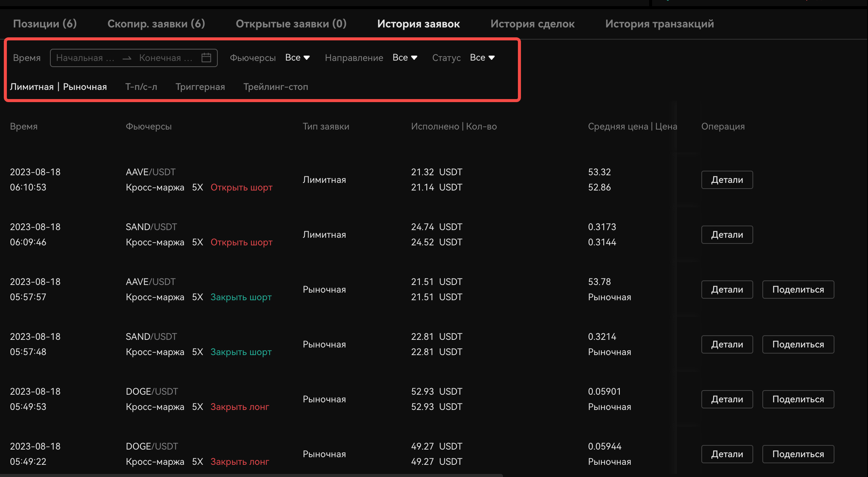
Task: Click the average price 53.32 value
Action: tap(600, 172)
